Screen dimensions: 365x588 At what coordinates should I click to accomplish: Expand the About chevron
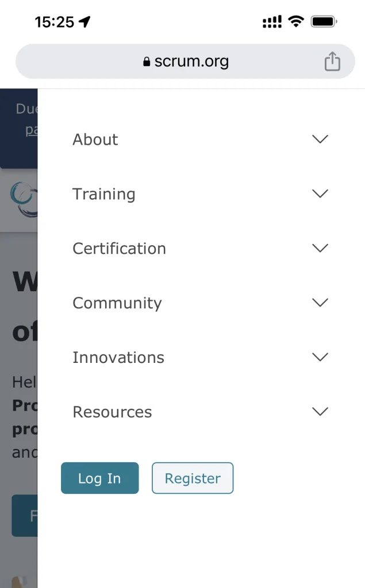(x=320, y=139)
